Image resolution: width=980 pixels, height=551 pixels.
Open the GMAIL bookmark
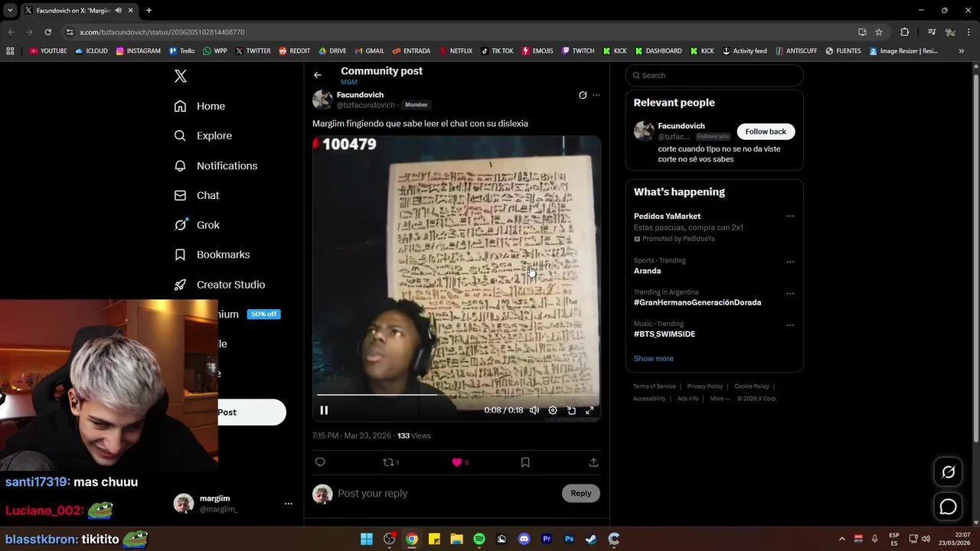(370, 51)
